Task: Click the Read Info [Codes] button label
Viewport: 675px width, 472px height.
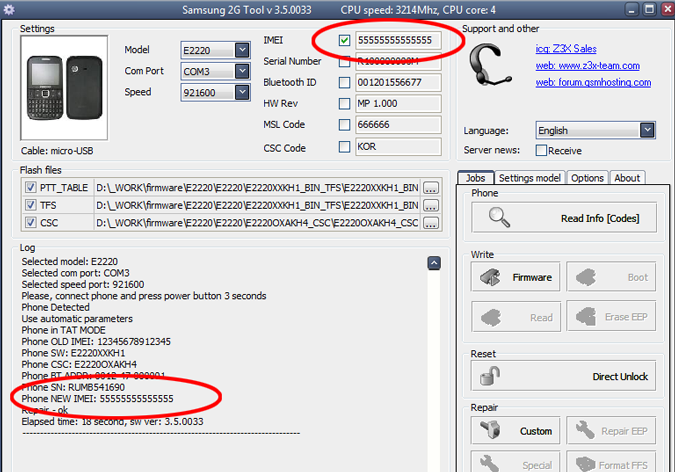Action: [x=600, y=218]
